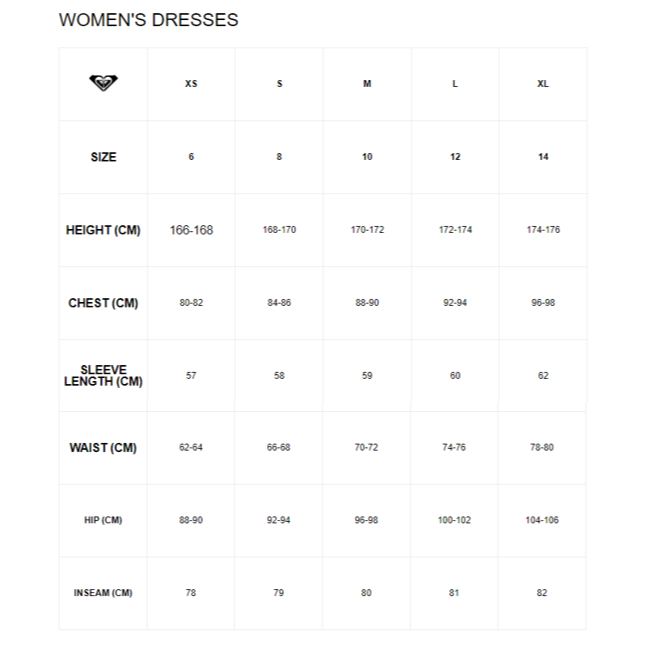Select the XL column header
648x648 pixels.
543,84
